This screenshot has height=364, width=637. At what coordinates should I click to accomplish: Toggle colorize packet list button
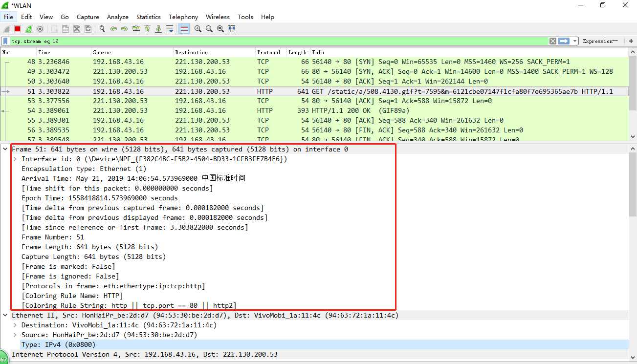point(184,29)
